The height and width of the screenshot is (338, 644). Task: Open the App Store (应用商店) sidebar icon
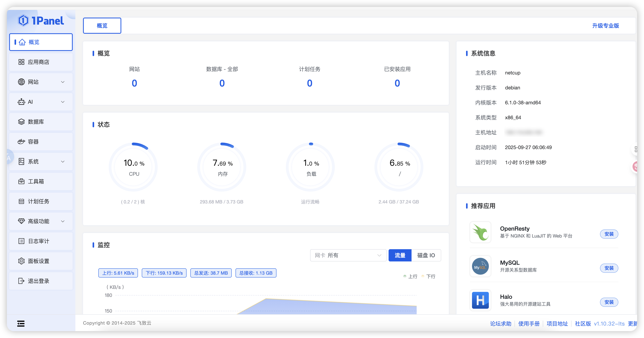[x=21, y=62]
